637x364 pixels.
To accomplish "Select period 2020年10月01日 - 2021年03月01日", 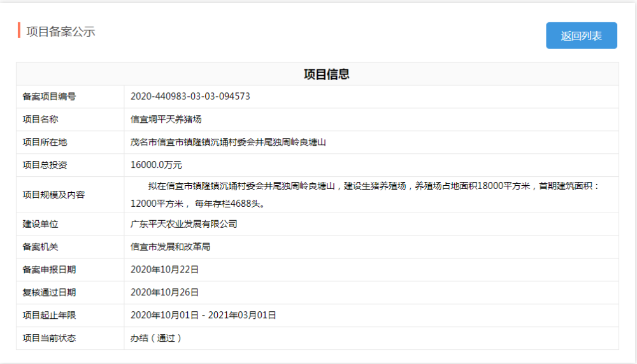I will pos(203,315).
